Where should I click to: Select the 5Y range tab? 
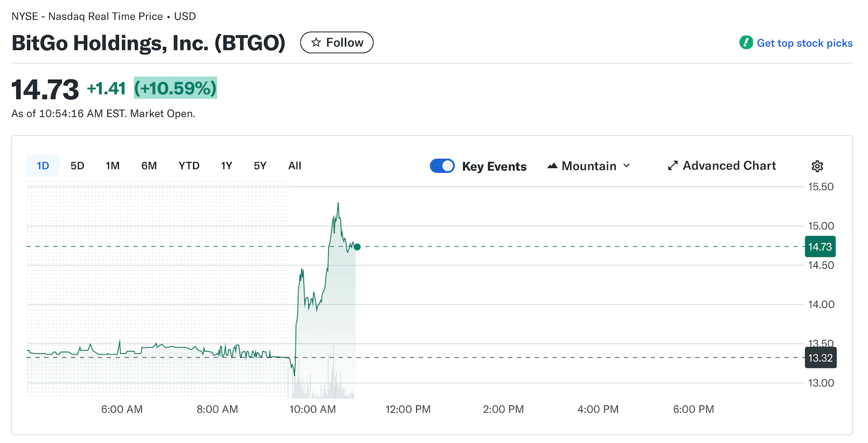260,166
